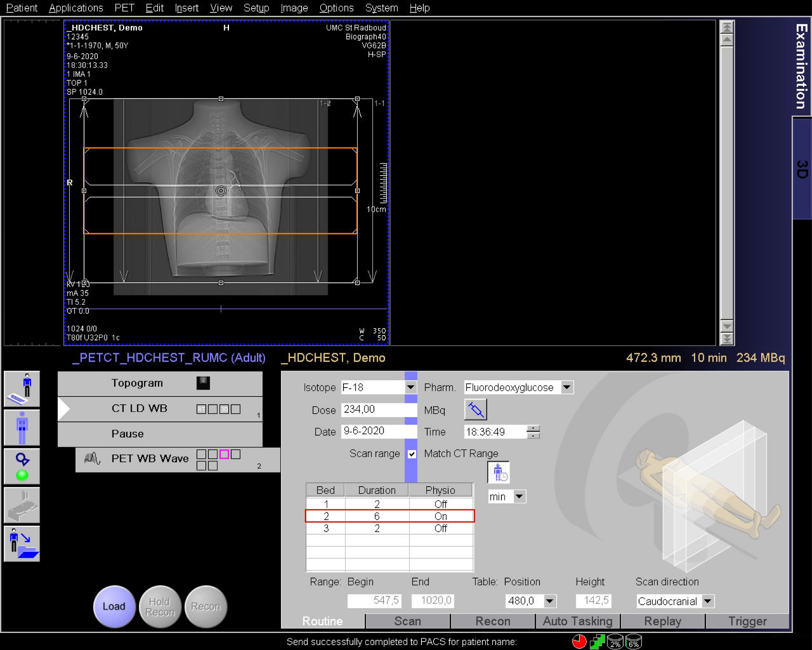812x650 pixels.
Task: Toggle the RT box on CT LD WB
Action: 201,409
